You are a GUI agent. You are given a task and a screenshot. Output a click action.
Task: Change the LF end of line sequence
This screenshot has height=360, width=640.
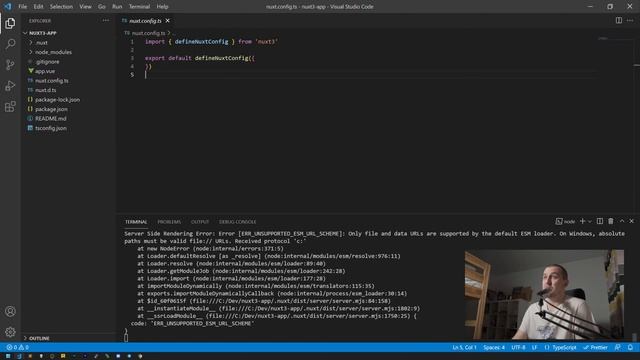click(x=534, y=347)
